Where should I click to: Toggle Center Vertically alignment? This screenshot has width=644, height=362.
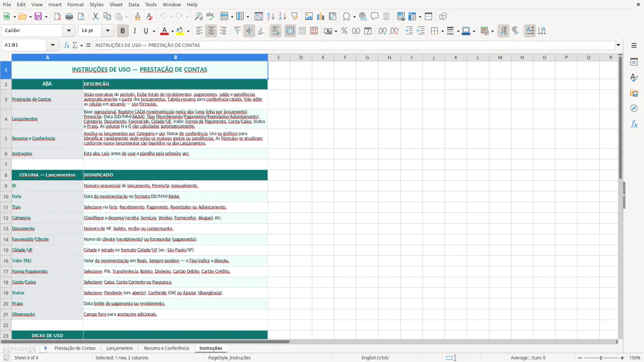pos(249,31)
